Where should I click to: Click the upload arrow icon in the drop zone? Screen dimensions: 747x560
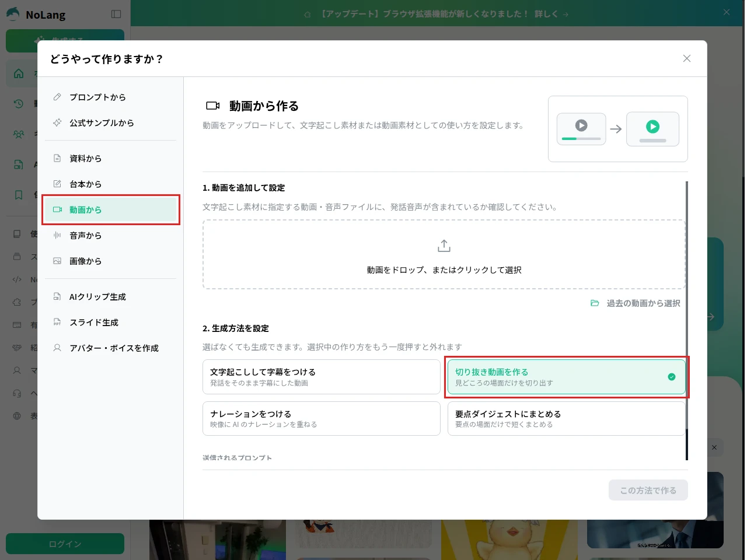click(444, 246)
